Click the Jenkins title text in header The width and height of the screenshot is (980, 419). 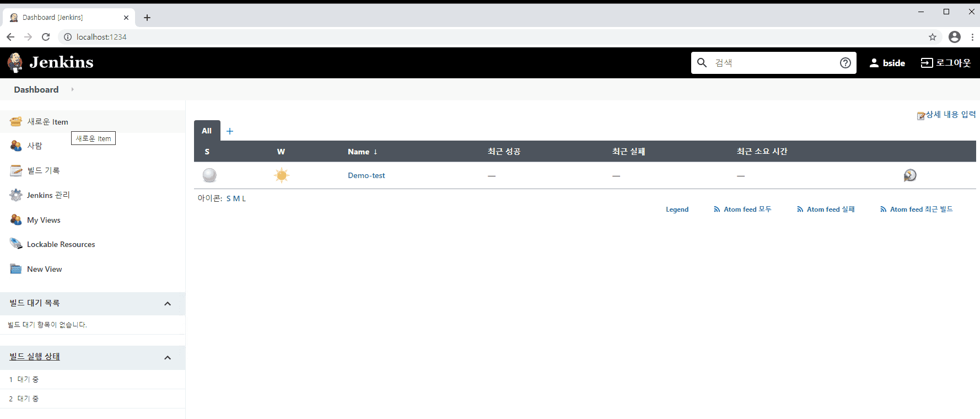tap(61, 62)
